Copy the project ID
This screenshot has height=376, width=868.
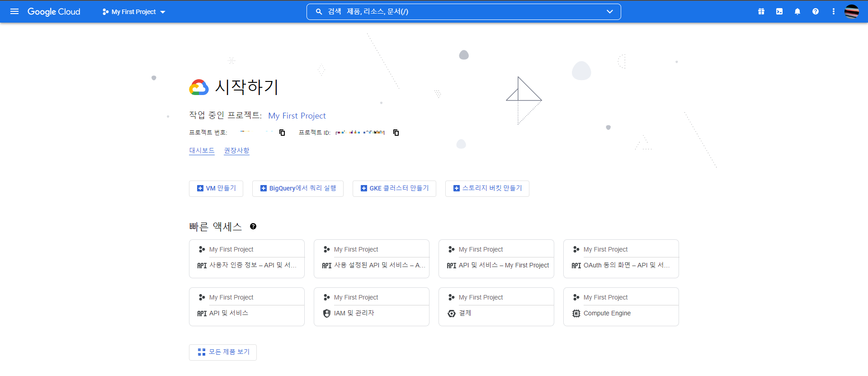point(396,133)
